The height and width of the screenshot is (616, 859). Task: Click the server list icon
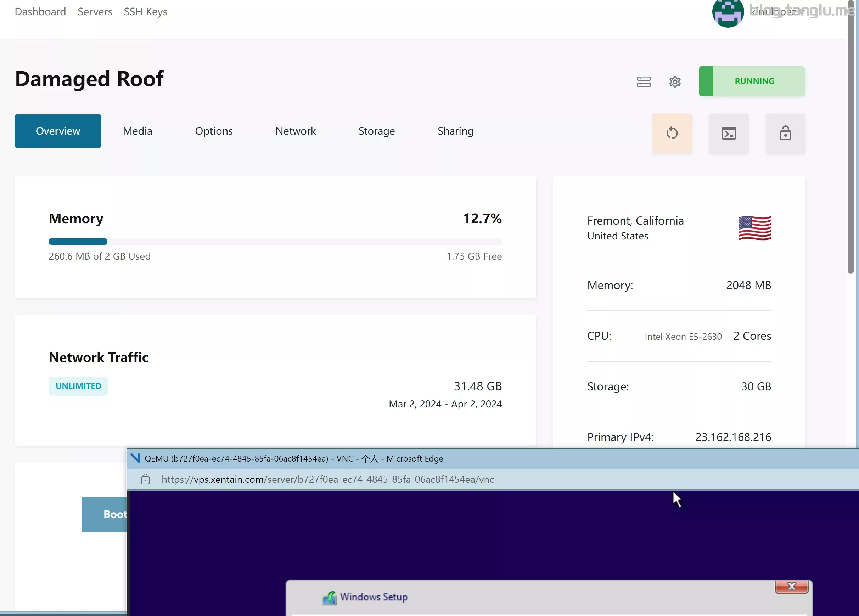644,81
